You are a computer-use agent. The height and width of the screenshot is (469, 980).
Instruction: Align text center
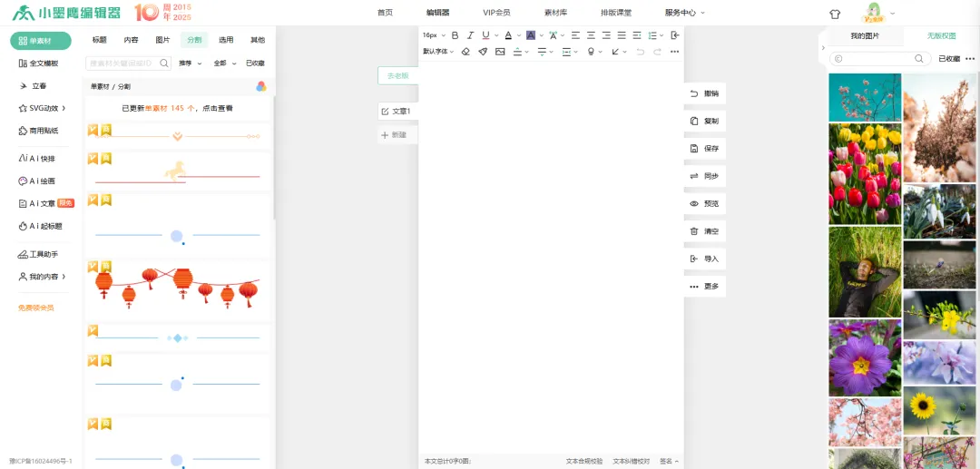point(592,35)
